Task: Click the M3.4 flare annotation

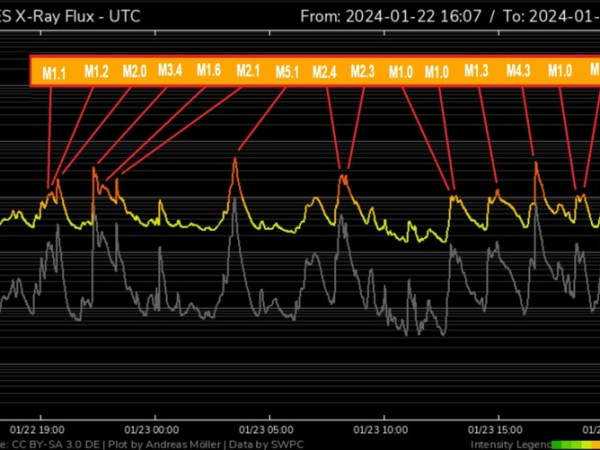Action: coord(170,71)
